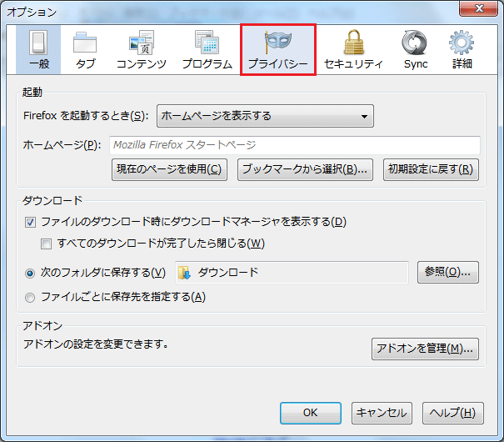This screenshot has height=442, width=504.
Task: Open the 一般 (General) options panel
Action: point(38,50)
